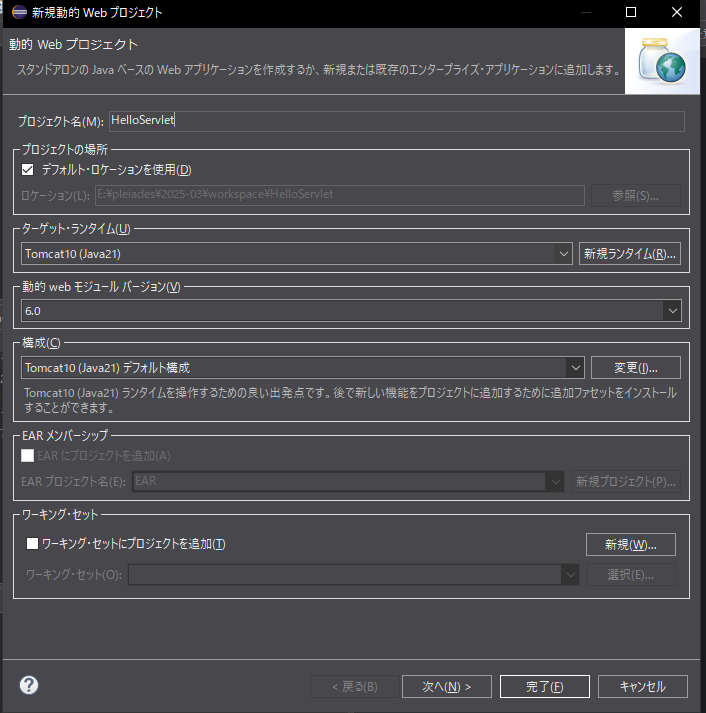The height and width of the screenshot is (713, 706).
Task: Close the new dynamic web project dialog
Action: pyautogui.click(x=680, y=13)
